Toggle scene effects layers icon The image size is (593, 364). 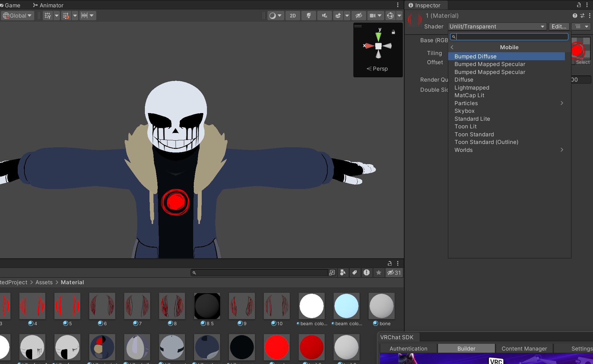point(338,16)
